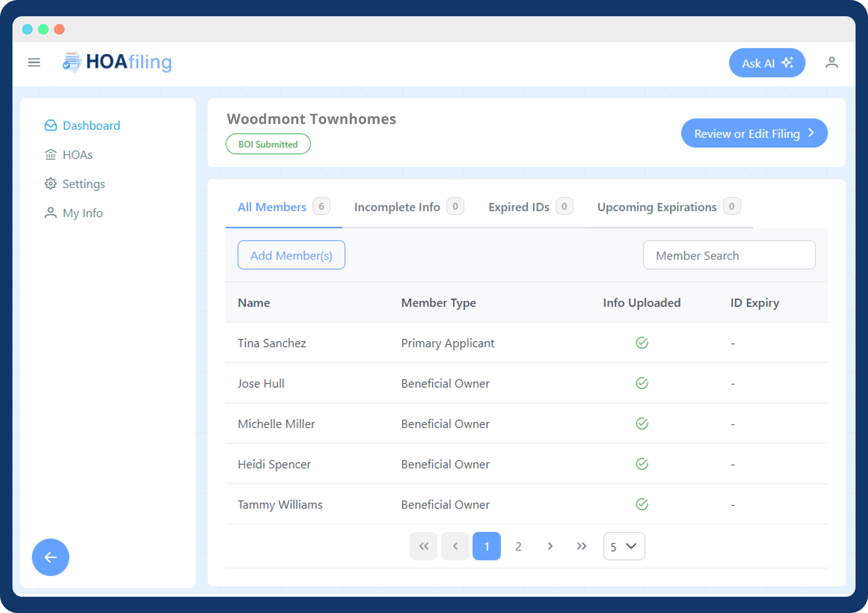Image resolution: width=868 pixels, height=613 pixels.
Task: Click the Name column header
Action: [x=254, y=303]
